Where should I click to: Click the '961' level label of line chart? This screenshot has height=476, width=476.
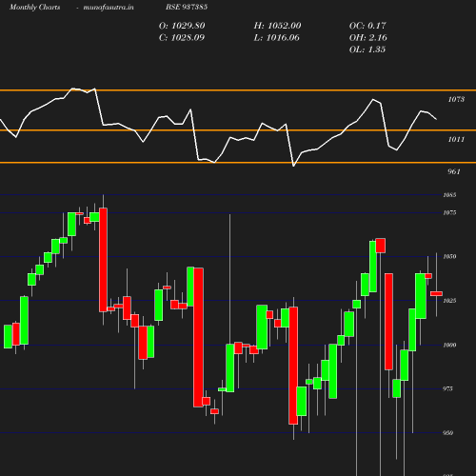pos(454,171)
